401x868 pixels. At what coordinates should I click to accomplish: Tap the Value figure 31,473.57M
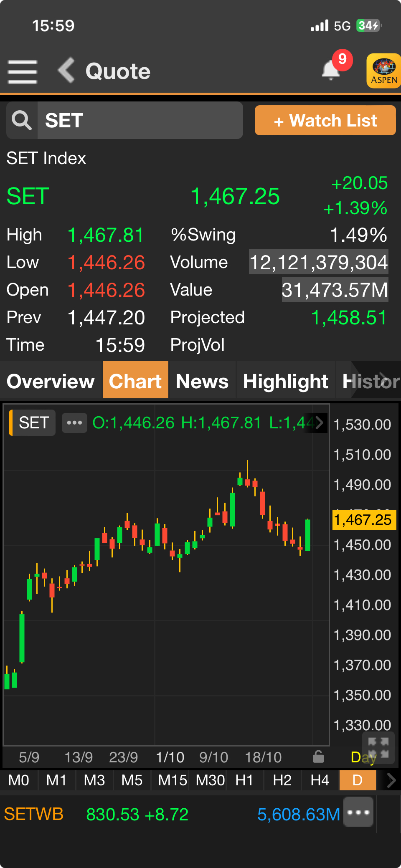pyautogui.click(x=335, y=290)
